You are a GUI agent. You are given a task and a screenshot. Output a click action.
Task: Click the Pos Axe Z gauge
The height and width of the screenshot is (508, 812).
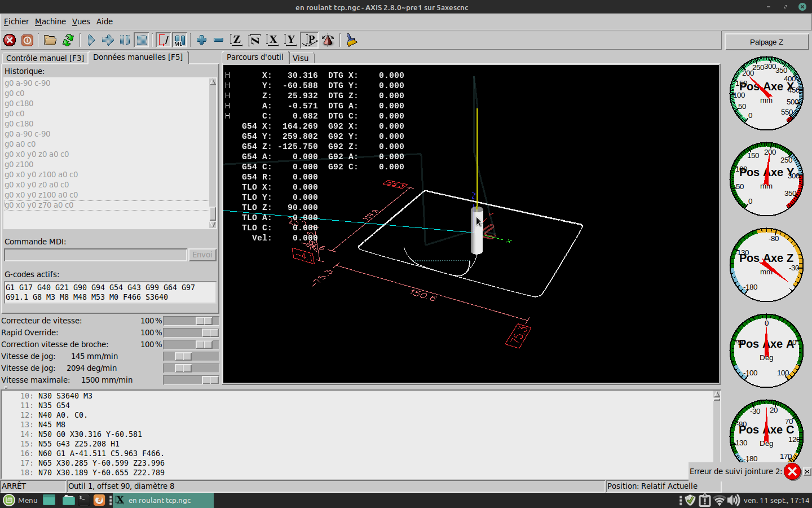point(766,265)
